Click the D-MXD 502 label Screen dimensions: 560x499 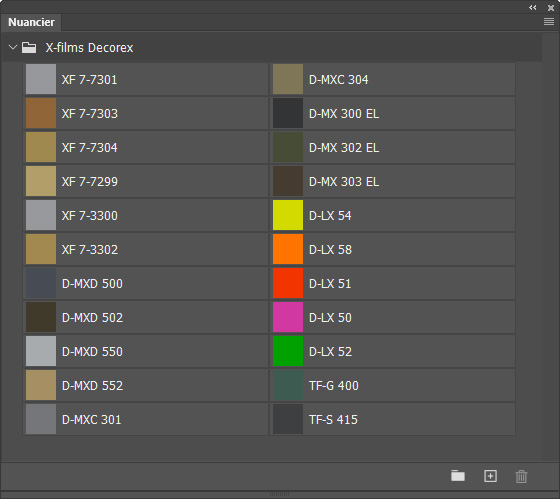click(92, 317)
